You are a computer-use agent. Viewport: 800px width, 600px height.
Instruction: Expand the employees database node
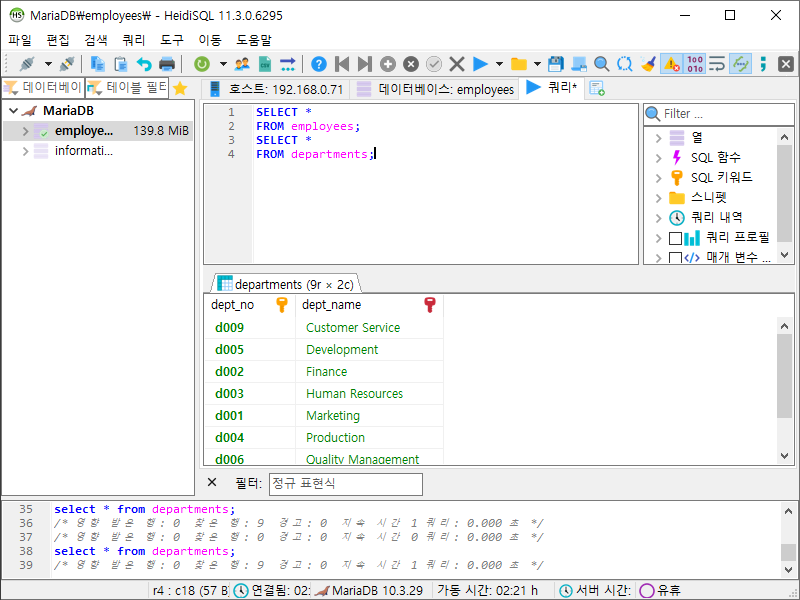point(26,131)
